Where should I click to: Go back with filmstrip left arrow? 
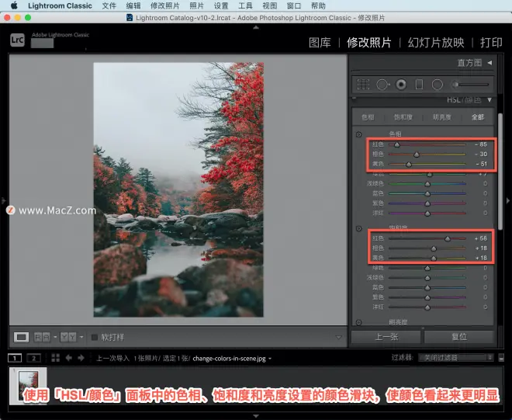click(x=68, y=358)
